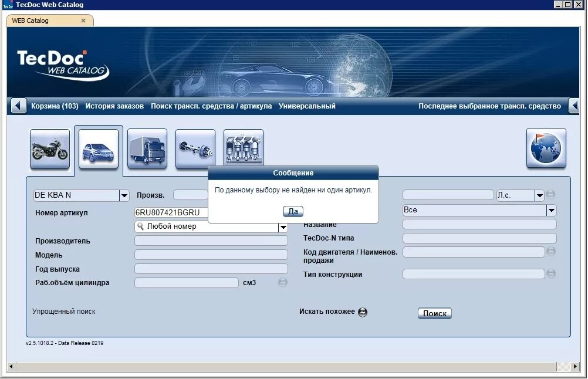The height and width of the screenshot is (379, 588).
Task: Select the engine pistons category icon
Action: point(244,147)
